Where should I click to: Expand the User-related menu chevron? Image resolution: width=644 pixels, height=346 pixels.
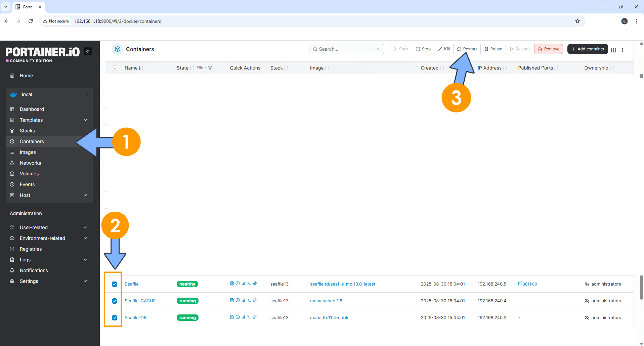(x=85, y=227)
